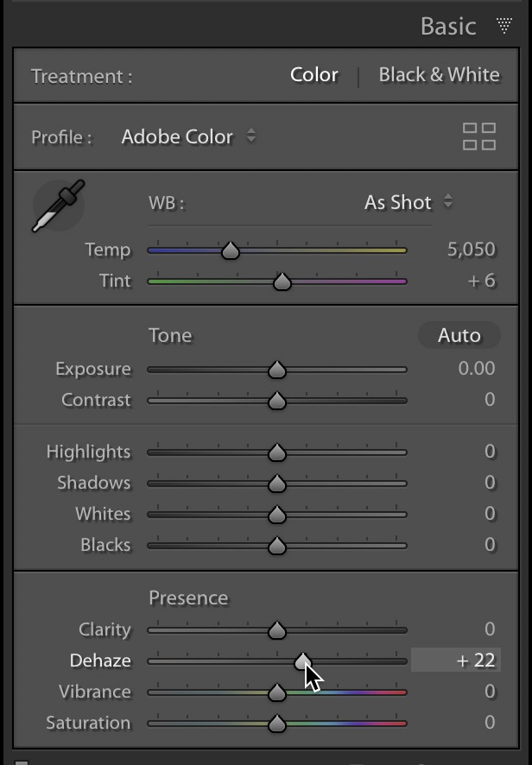Click the Dehaze value field
532x765 pixels.
(455, 661)
